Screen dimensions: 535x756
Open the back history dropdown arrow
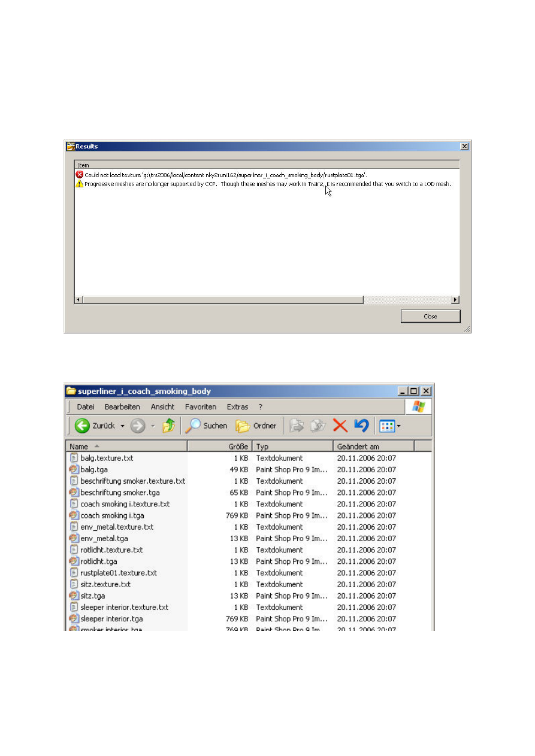(122, 426)
